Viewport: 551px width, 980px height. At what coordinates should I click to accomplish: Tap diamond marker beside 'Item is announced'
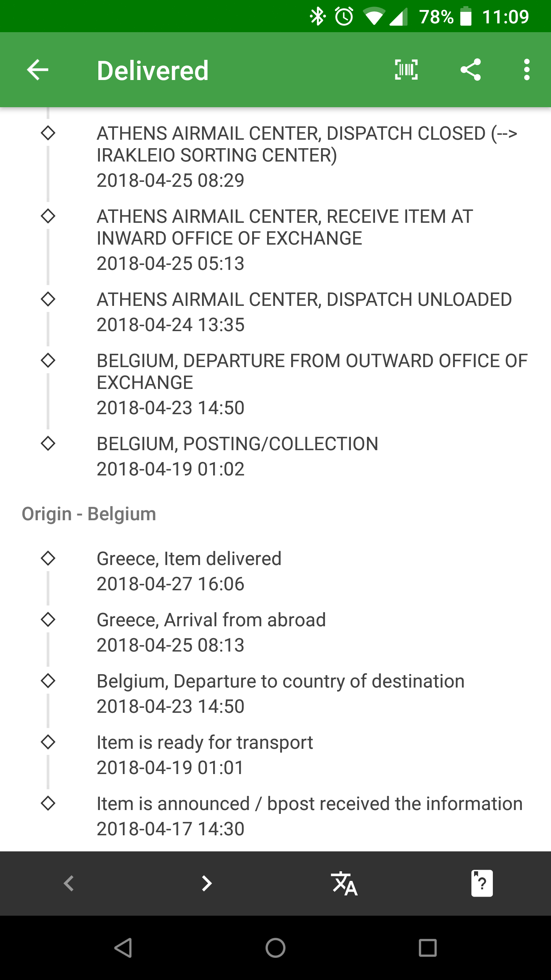pyautogui.click(x=48, y=803)
